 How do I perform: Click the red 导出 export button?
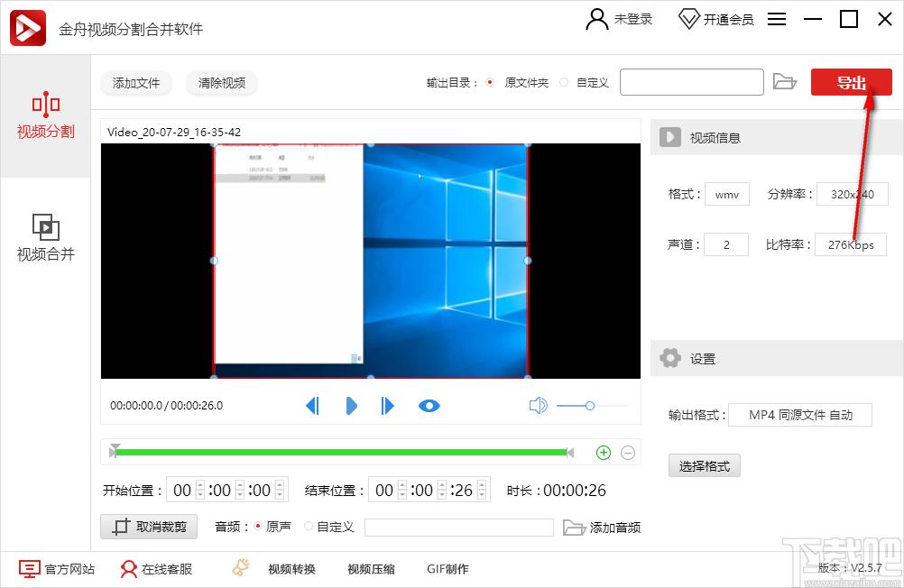pos(851,82)
